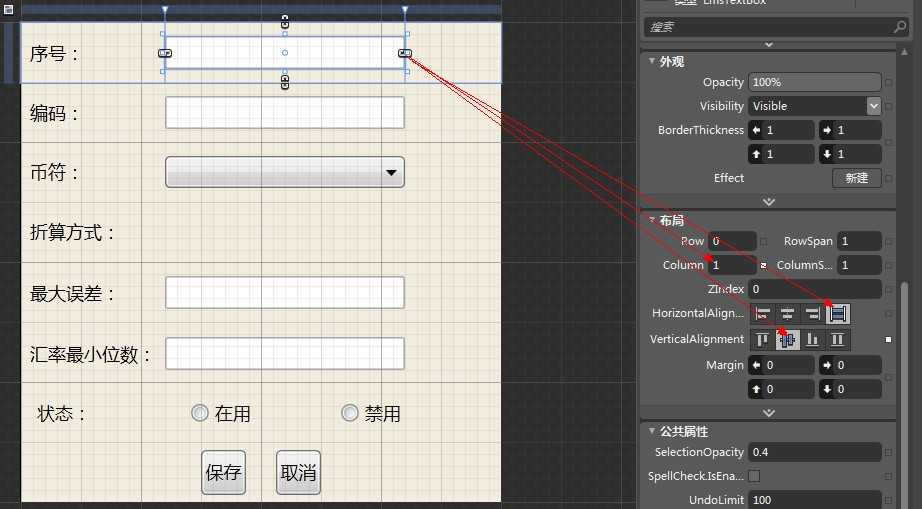This screenshot has width=922, height=509.
Task: Open the Visibility dropdown
Action: (x=874, y=106)
